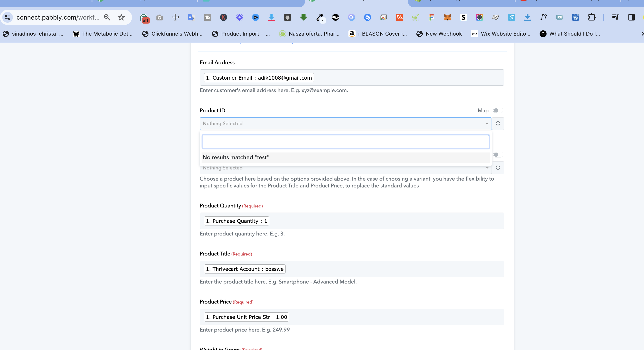Click inside the Product Price field

(352, 317)
